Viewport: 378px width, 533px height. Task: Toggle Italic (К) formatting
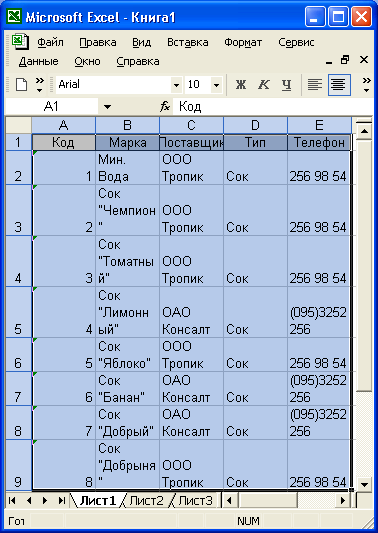coord(263,85)
